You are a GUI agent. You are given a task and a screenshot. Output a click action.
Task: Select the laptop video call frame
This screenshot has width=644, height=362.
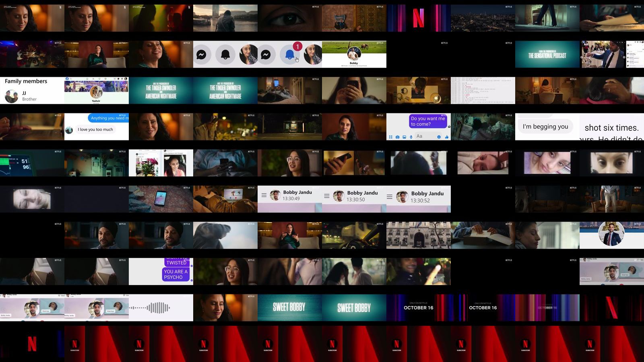pos(225,199)
